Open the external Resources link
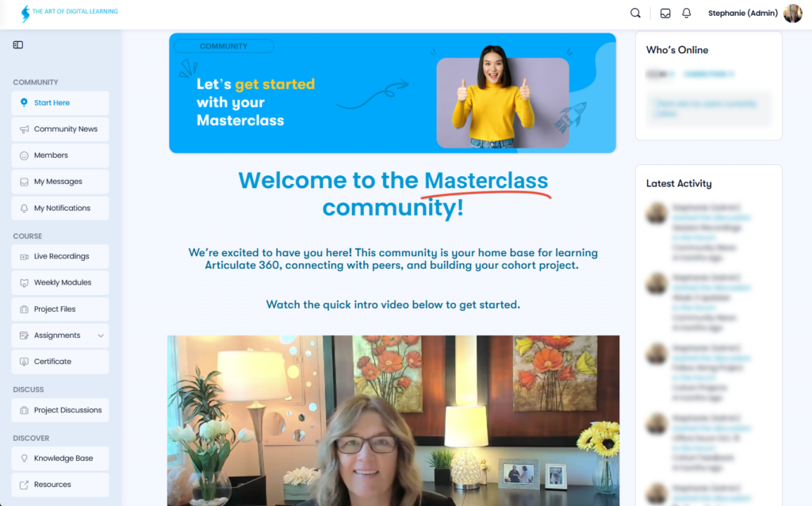The width and height of the screenshot is (812, 506). click(60, 485)
